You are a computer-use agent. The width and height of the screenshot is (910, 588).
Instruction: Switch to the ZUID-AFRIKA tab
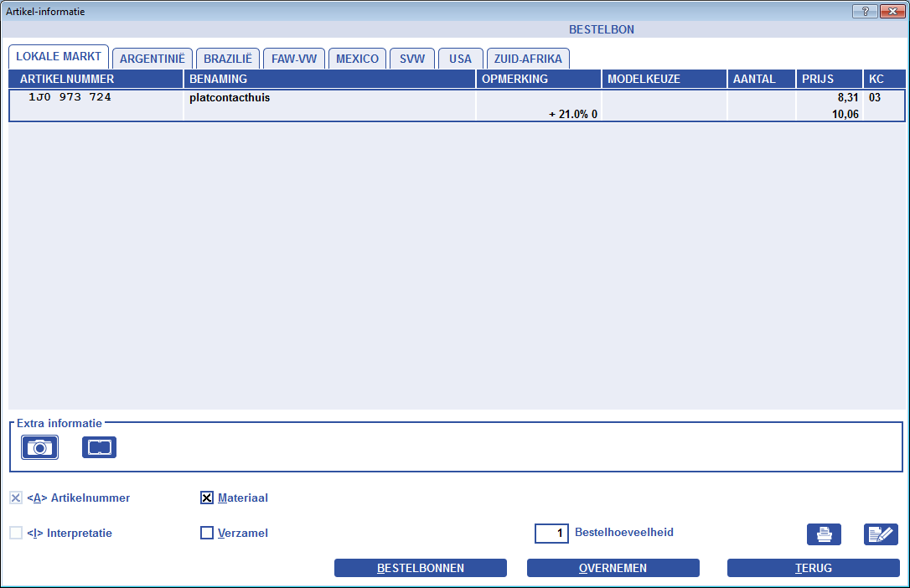point(528,59)
